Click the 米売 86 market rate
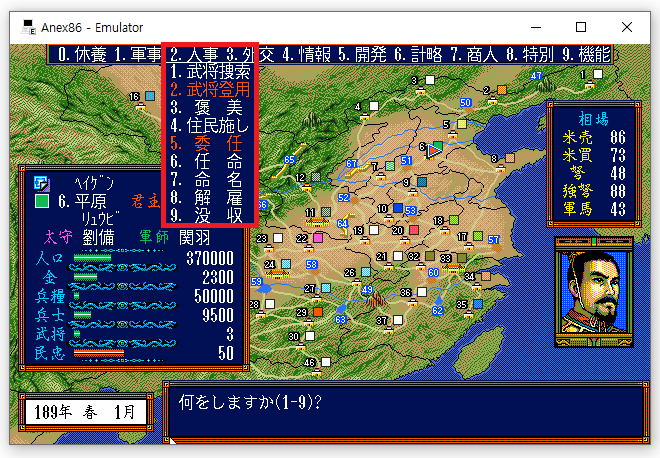The width and height of the screenshot is (660, 458). click(x=594, y=138)
